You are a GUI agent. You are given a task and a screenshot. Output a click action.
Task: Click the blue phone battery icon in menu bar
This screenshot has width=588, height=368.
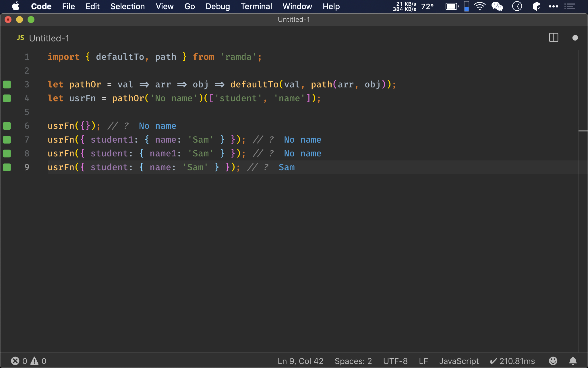click(467, 6)
